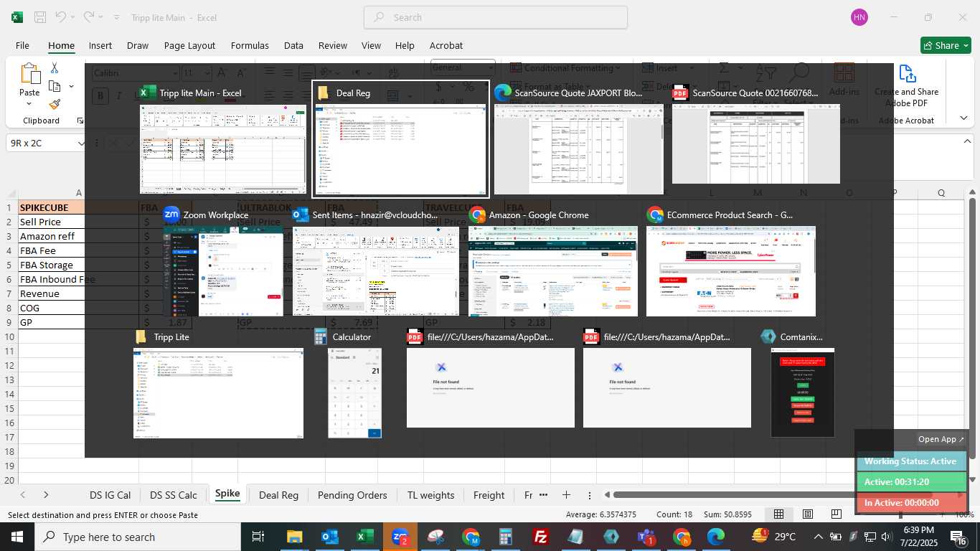
Task: Click Create and Share Adobe PDF
Action: point(907,86)
